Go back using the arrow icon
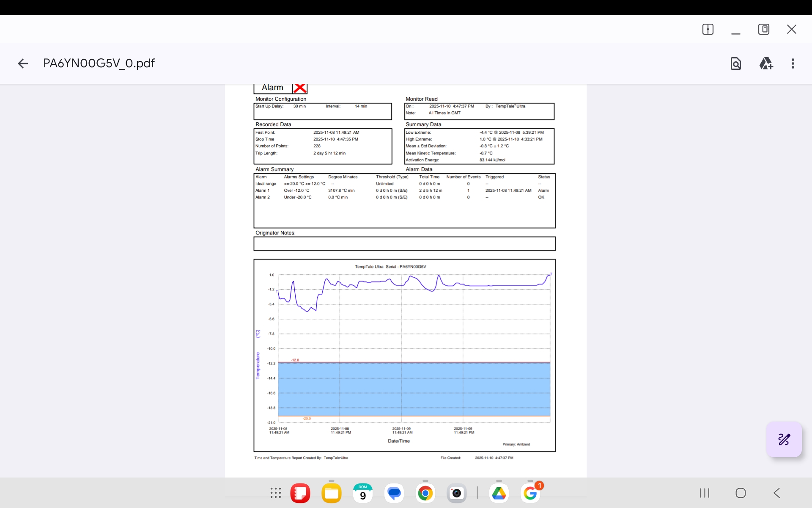 coord(23,63)
